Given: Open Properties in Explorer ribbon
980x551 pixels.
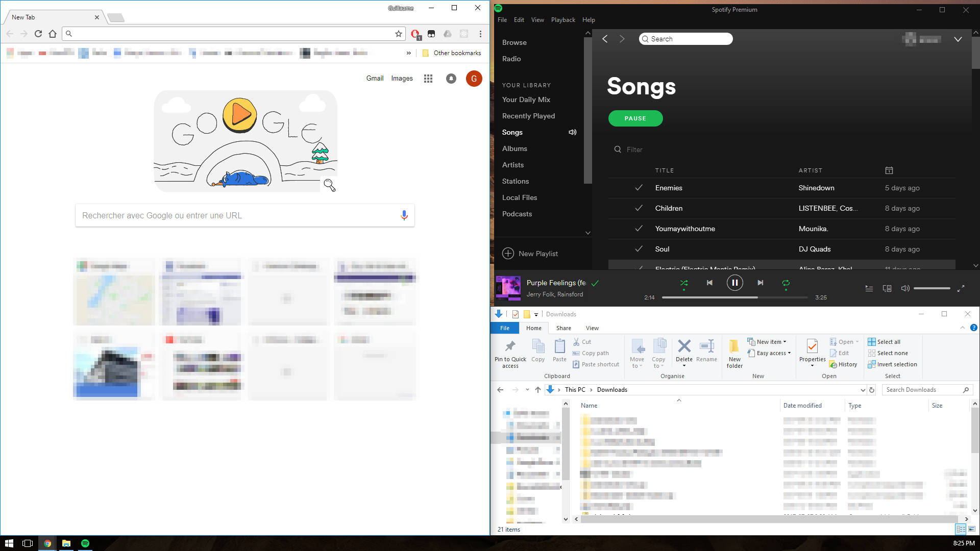Looking at the screenshot, I should click(x=812, y=352).
